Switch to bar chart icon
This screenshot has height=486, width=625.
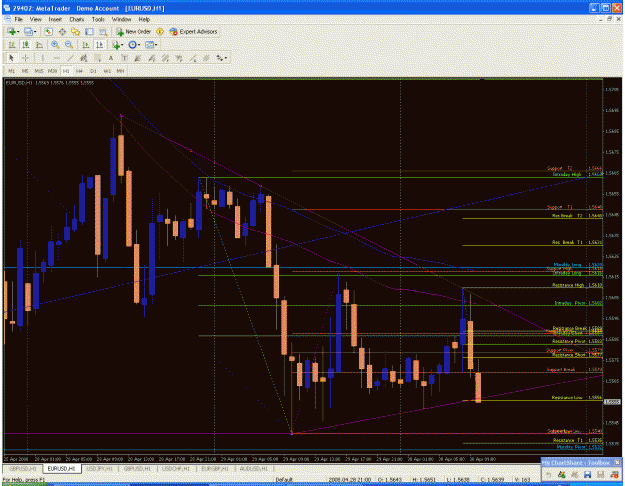tap(12, 45)
